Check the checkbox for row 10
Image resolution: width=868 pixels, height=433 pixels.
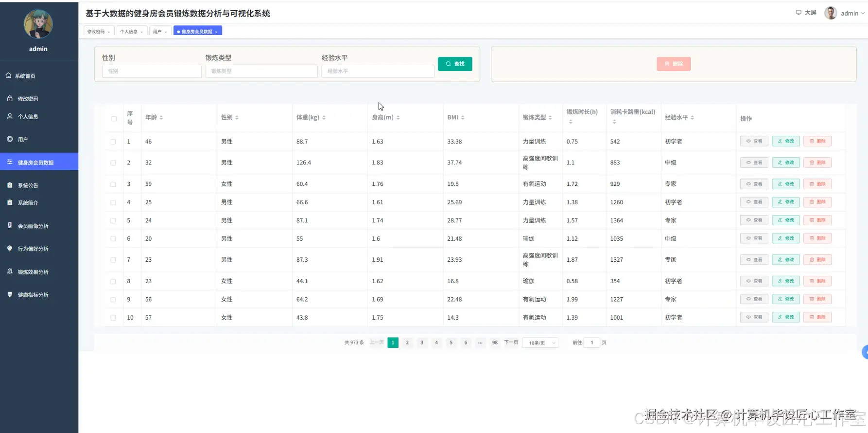(x=113, y=318)
